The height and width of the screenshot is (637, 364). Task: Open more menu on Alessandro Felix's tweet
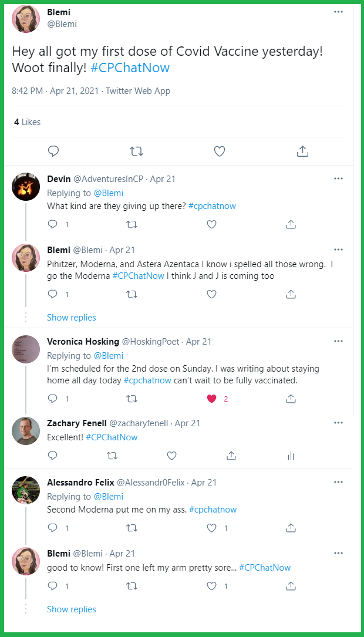click(x=338, y=482)
